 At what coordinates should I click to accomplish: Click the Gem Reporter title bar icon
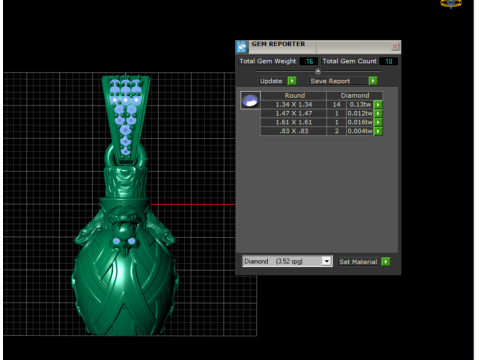[242, 47]
